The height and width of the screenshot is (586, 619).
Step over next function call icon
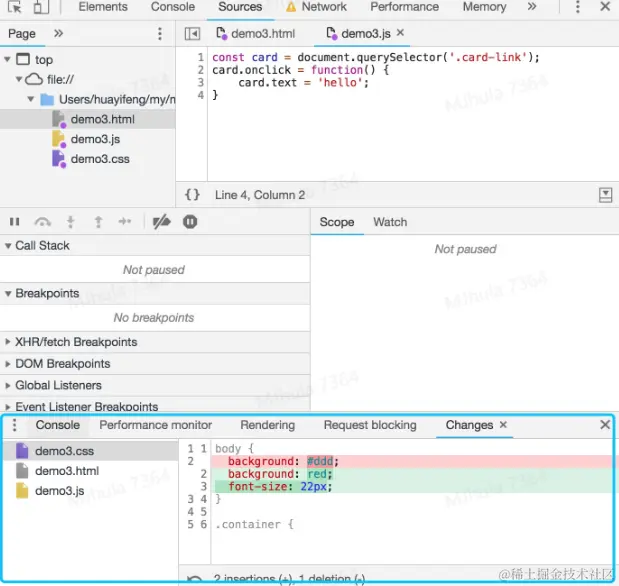coord(43,222)
